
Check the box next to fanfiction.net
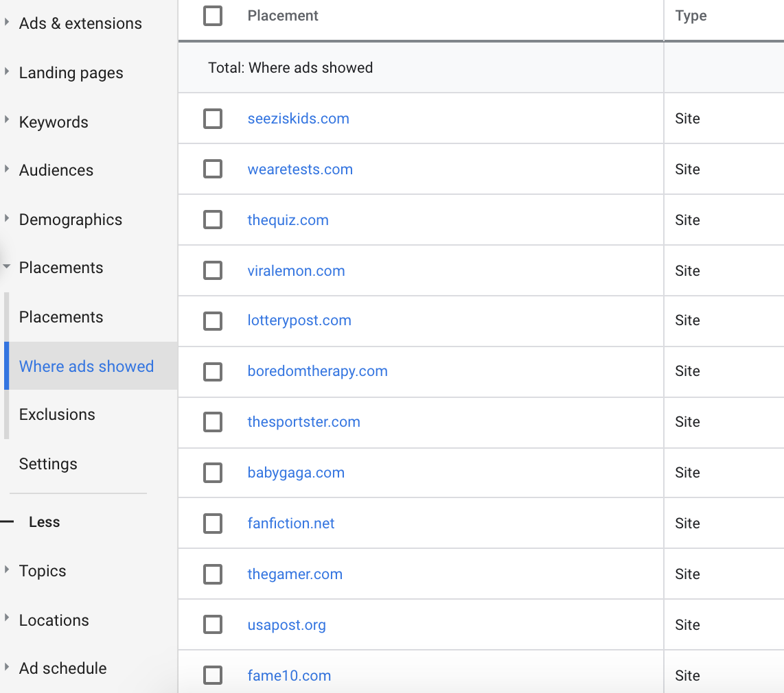213,524
